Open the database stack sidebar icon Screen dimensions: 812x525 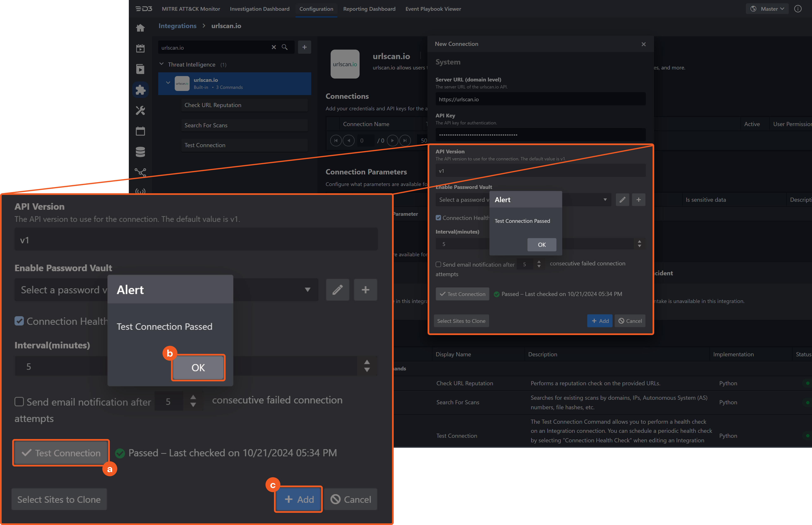click(140, 152)
